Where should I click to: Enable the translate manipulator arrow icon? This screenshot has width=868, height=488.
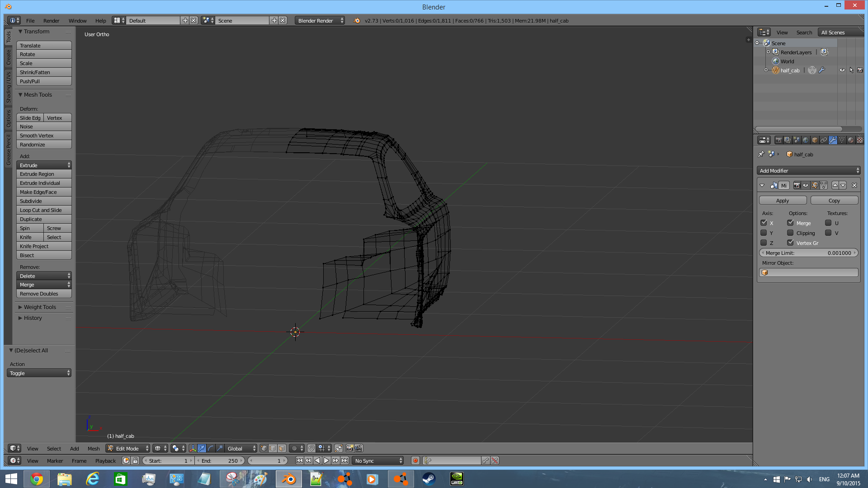click(202, 448)
